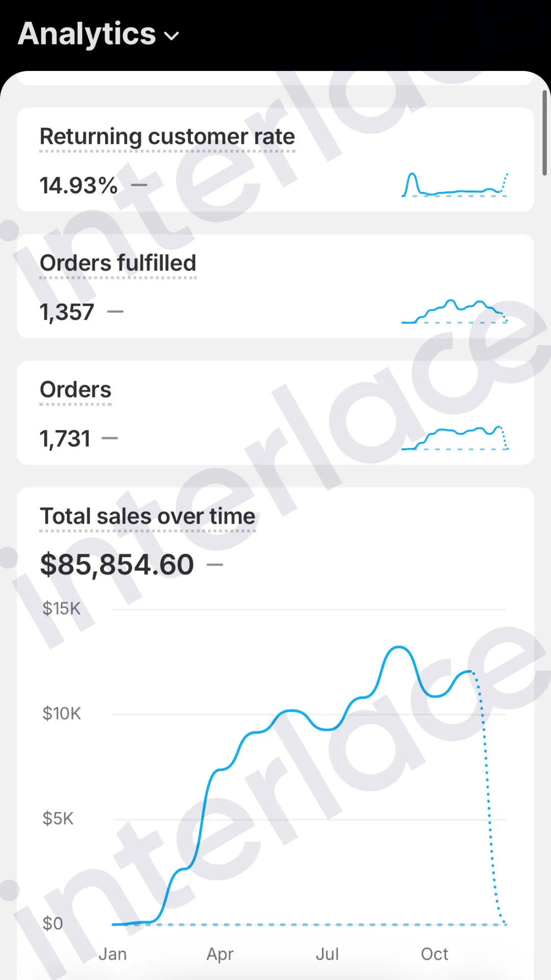
Task: Click the change dash beside 1,731
Action: (x=110, y=438)
